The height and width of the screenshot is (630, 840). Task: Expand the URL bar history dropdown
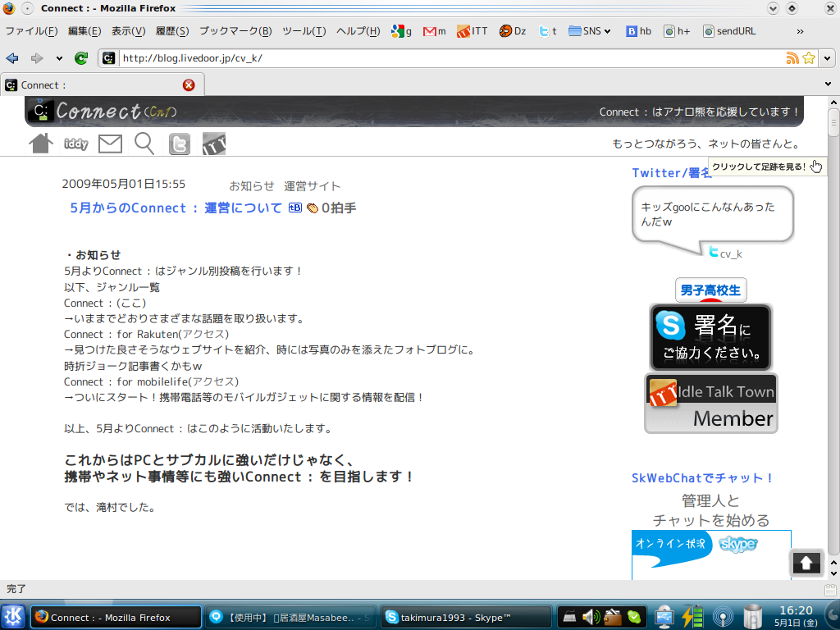(x=828, y=58)
